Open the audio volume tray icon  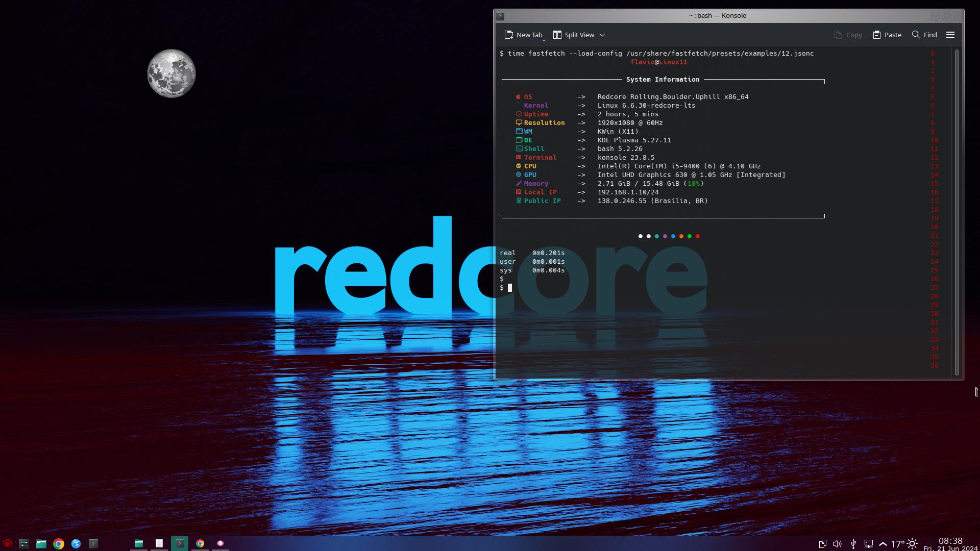point(837,544)
